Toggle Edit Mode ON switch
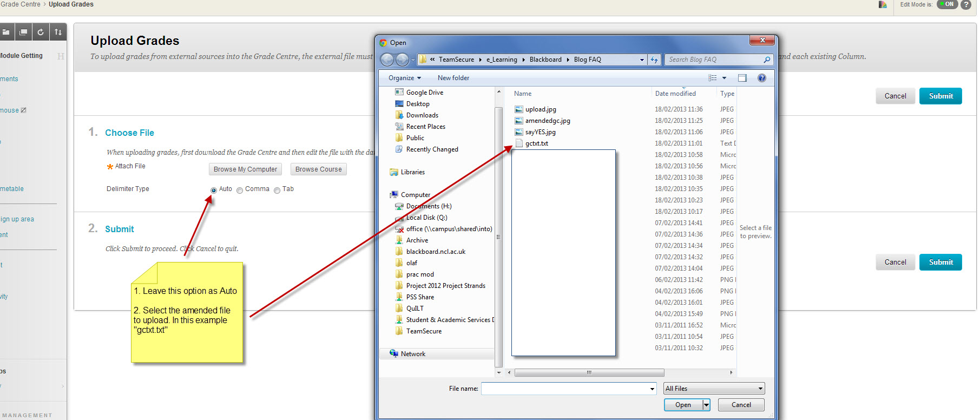 [947, 4]
